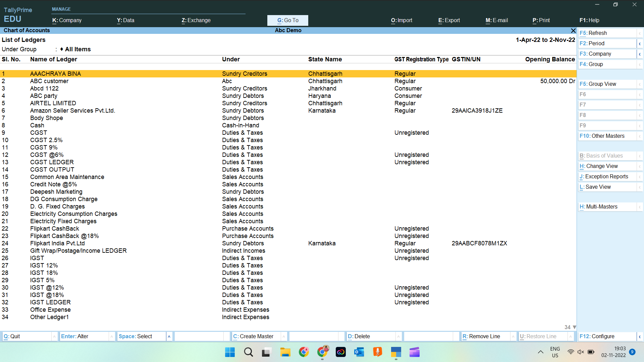Viewport: 644px width, 362px height.
Task: Toggle F5 Group View mode
Action: [608, 84]
